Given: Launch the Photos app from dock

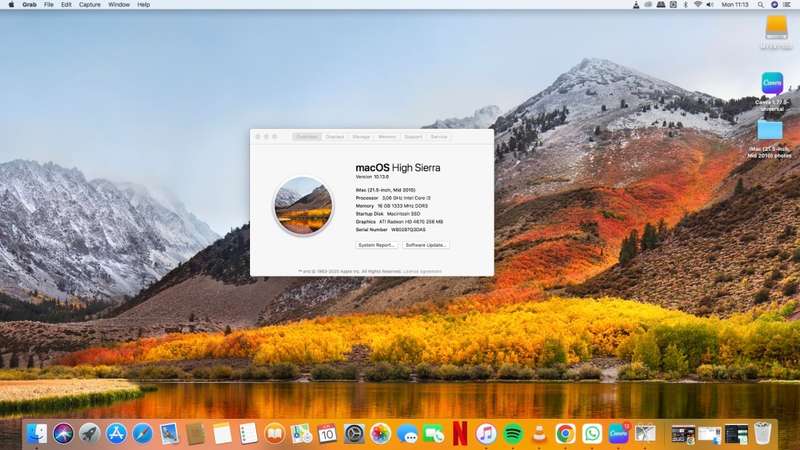Looking at the screenshot, I should [380, 434].
